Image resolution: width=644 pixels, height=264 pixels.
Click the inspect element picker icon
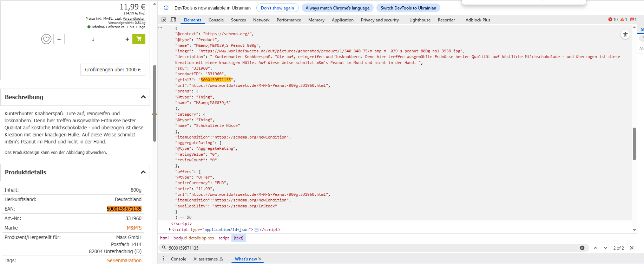point(163,20)
